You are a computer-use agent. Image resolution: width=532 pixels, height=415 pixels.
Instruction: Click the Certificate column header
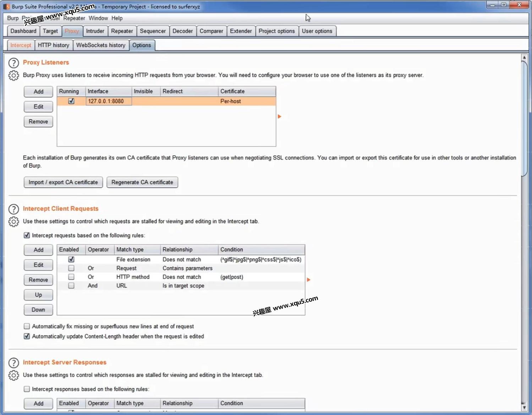tap(247, 91)
